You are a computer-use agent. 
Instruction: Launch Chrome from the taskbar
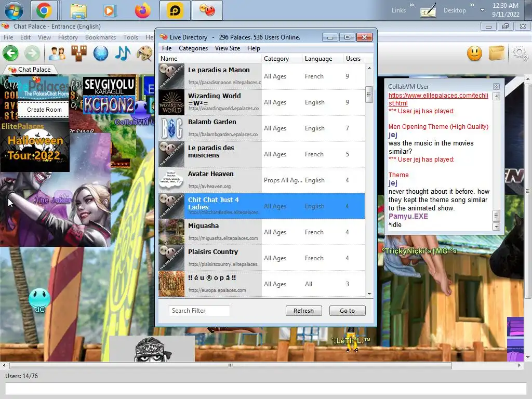click(44, 10)
